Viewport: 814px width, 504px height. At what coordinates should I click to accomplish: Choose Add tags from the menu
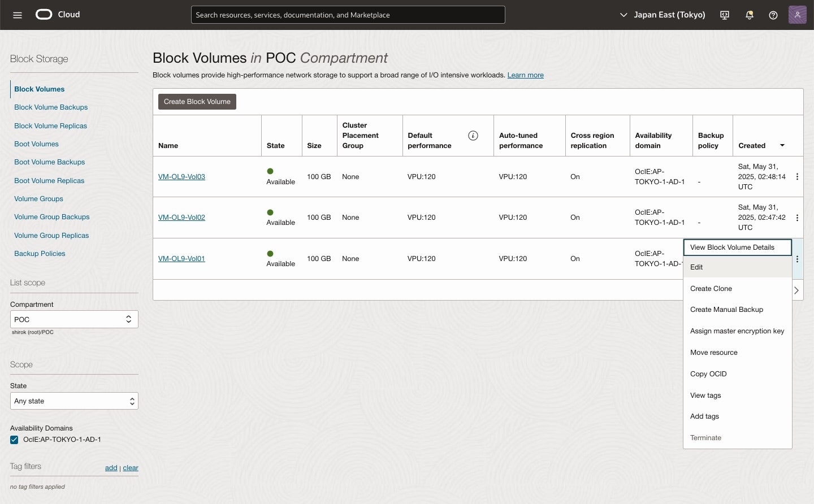(738, 416)
